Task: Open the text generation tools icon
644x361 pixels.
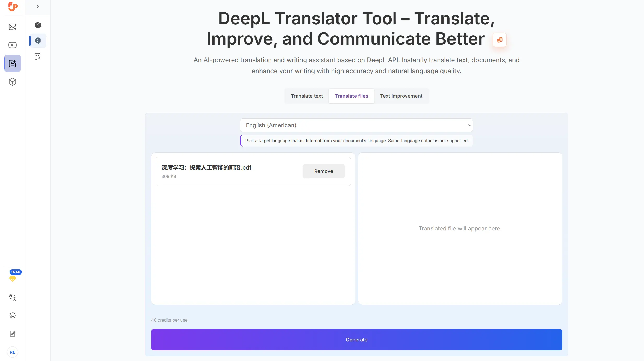Action: [13, 63]
